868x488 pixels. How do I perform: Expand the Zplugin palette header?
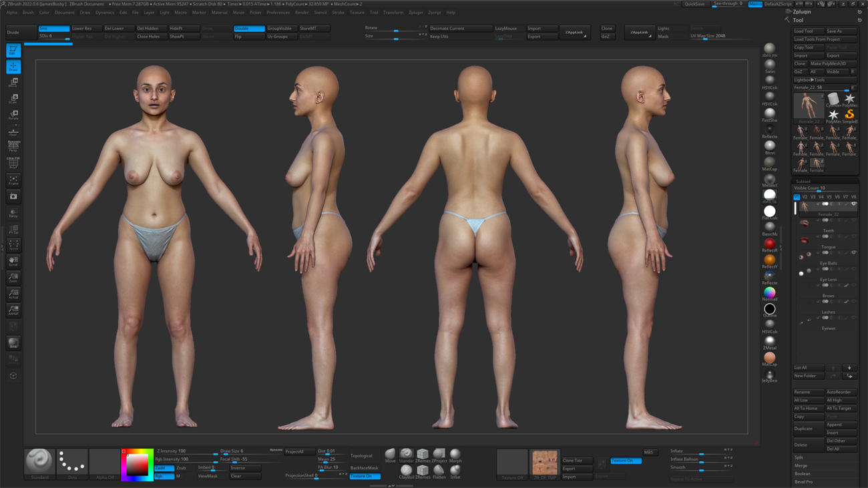[803, 12]
